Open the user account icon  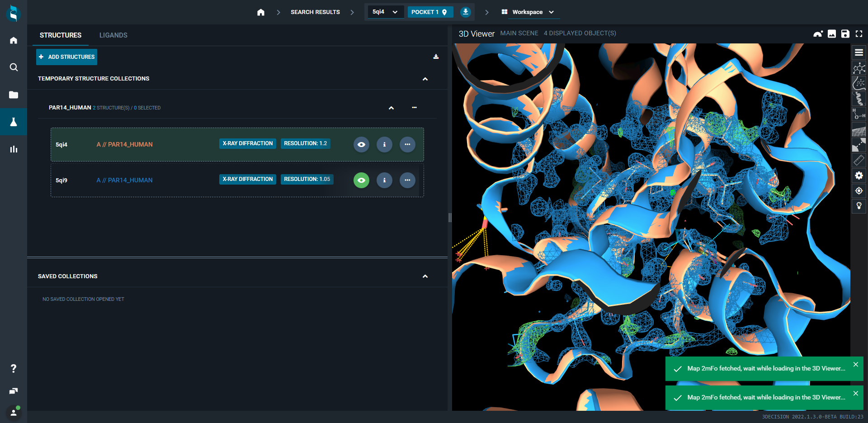(14, 412)
